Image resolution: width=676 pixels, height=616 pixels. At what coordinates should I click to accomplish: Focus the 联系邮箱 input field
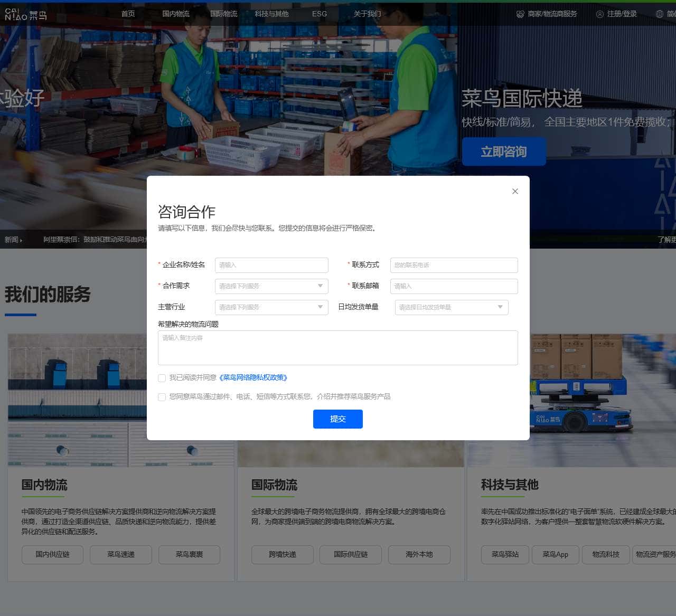click(454, 286)
